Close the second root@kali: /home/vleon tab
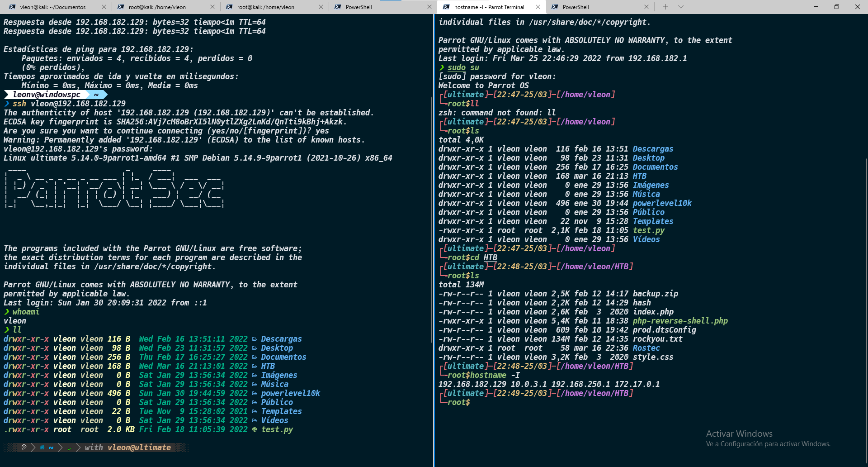Viewport: 868px width, 467px height. click(321, 7)
